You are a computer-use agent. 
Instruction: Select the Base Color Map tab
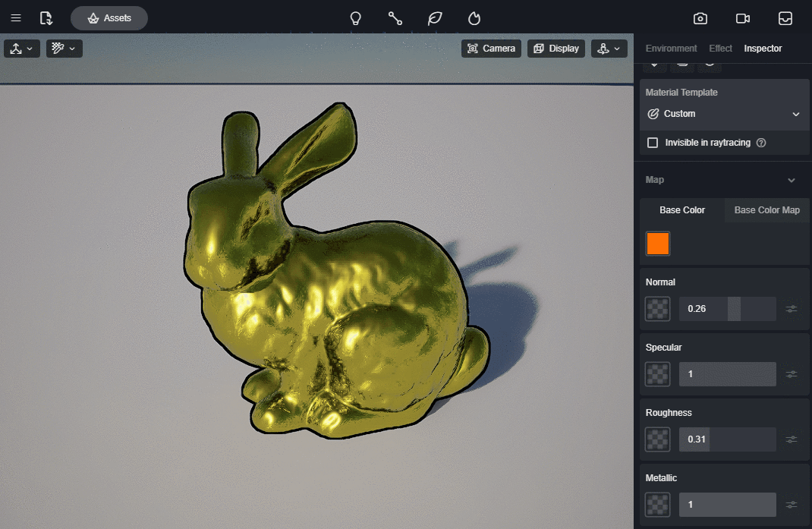(x=767, y=209)
